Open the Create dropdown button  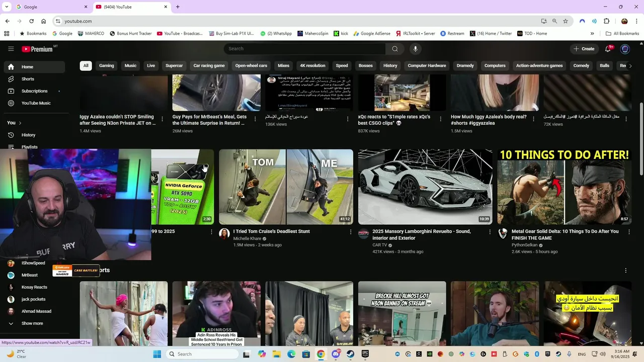tap(584, 49)
